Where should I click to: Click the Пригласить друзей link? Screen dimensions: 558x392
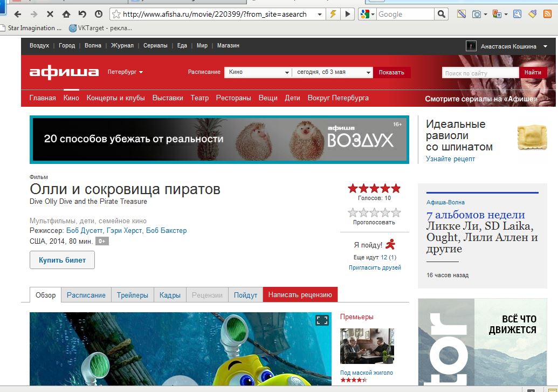click(x=375, y=267)
